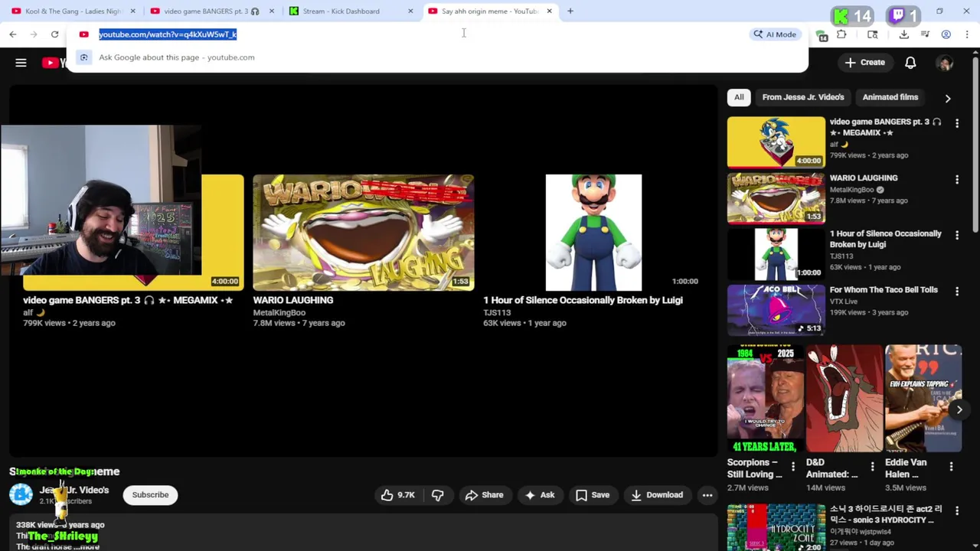Viewport: 980px width, 551px height.
Task: Open Luigi silence endscreen thumbnail
Action: 593,233
